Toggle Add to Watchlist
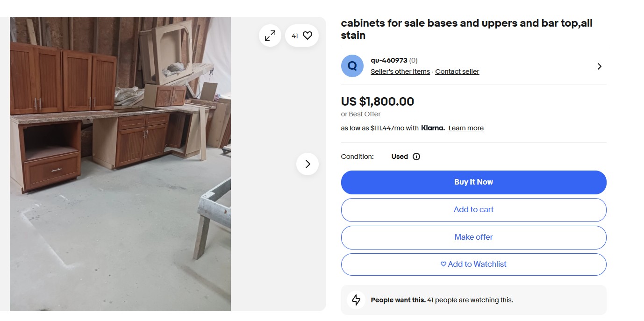The height and width of the screenshot is (321, 644). pyautogui.click(x=473, y=264)
